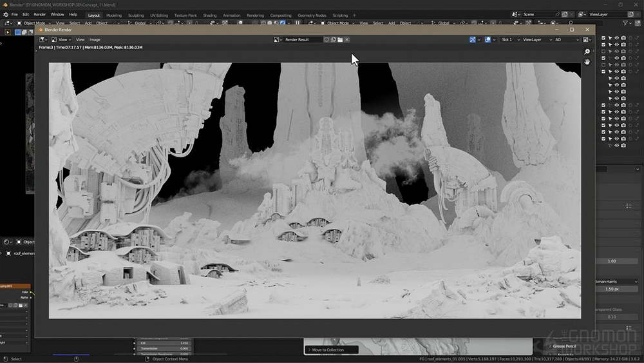
Task: Open the Image menu in the render window
Action: click(95, 39)
